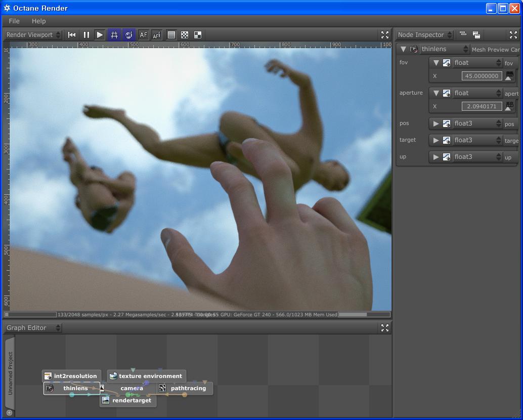The width and height of the screenshot is (523, 420).
Task: Expand the pos float3 parameter
Action: [x=436, y=123]
